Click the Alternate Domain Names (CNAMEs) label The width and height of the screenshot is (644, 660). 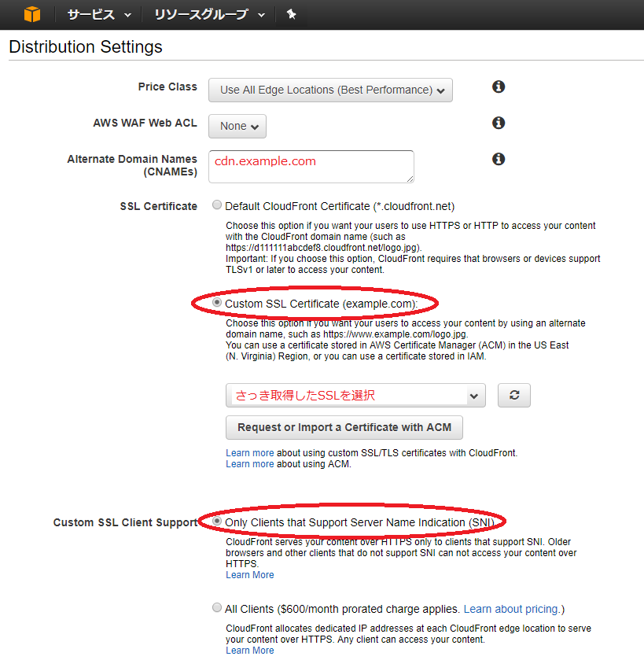coord(132,165)
